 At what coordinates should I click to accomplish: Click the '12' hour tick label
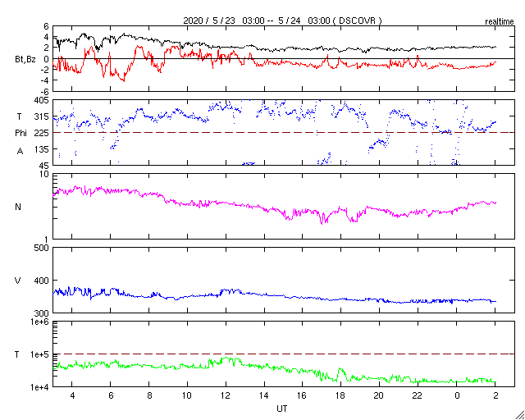pyautogui.click(x=226, y=395)
